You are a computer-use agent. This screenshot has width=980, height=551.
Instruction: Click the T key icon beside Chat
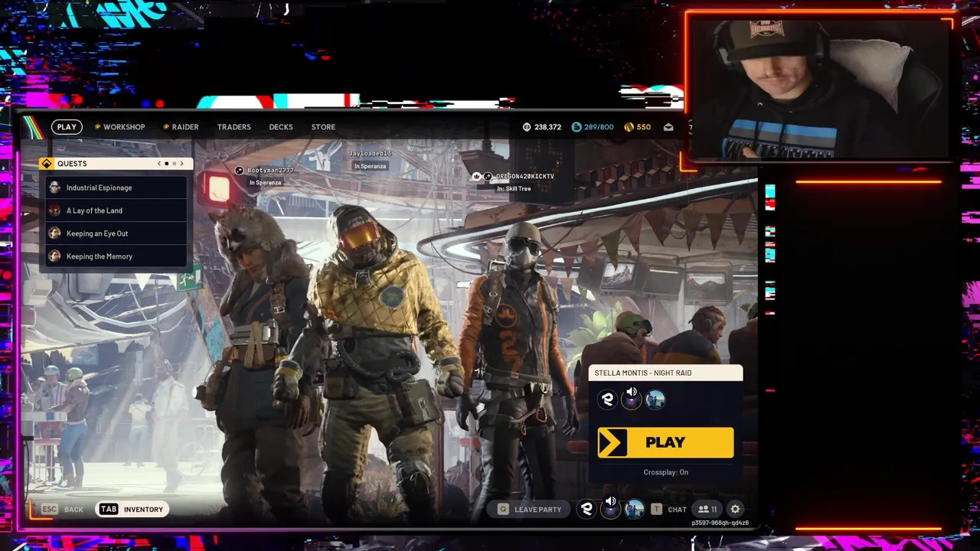[x=656, y=510]
